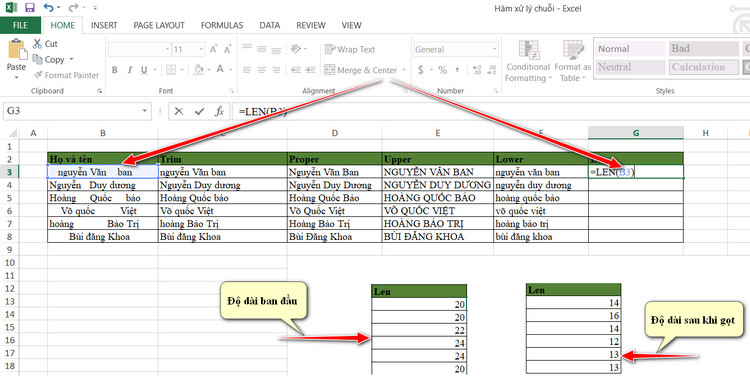Click the Cut scissors icon

coord(37,44)
